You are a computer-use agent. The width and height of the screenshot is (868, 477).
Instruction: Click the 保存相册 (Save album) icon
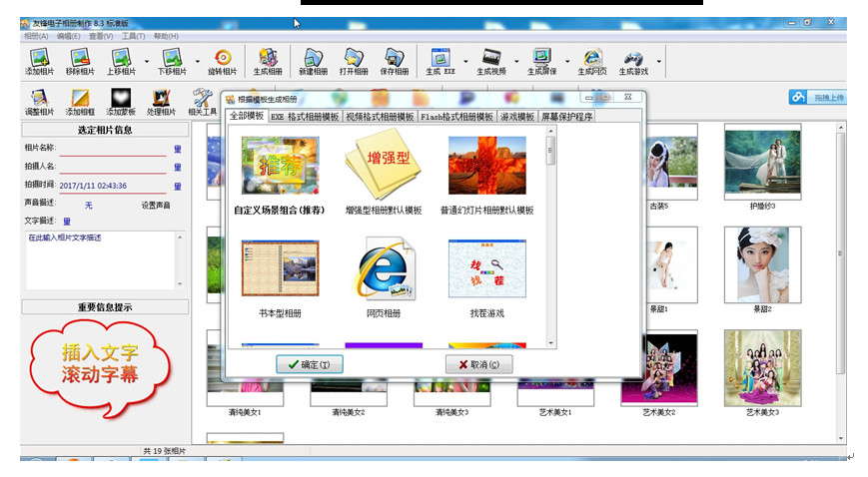(394, 62)
